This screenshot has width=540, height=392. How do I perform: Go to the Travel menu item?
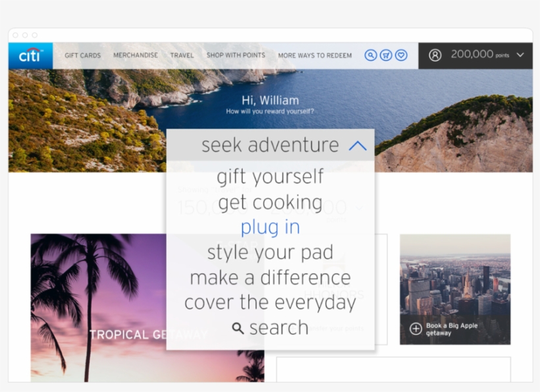point(182,55)
